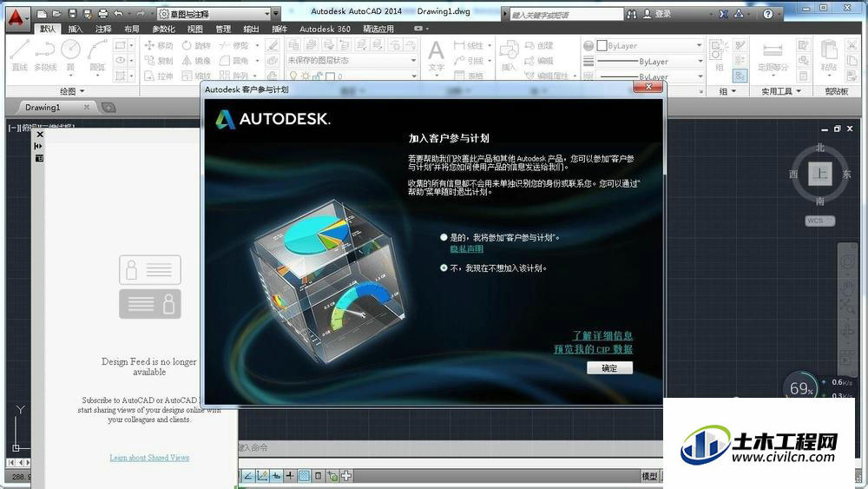Click the Measure (定距等分) utility tool
Image resolution: width=868 pixels, height=489 pixels.
[773, 56]
